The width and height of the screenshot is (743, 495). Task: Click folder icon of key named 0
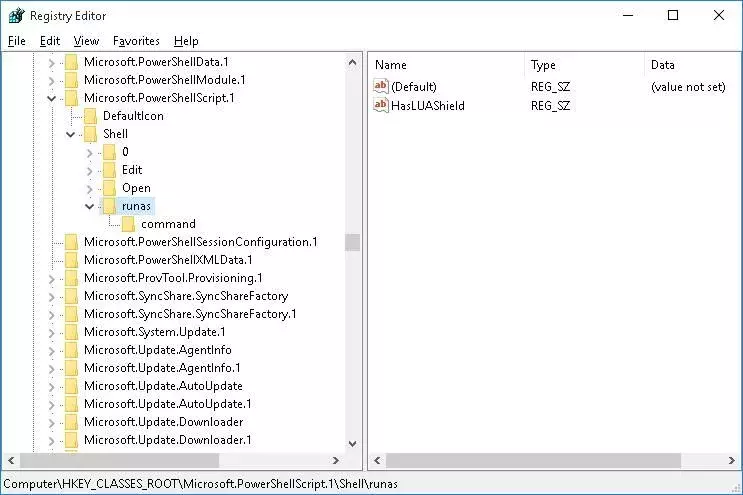click(x=109, y=152)
